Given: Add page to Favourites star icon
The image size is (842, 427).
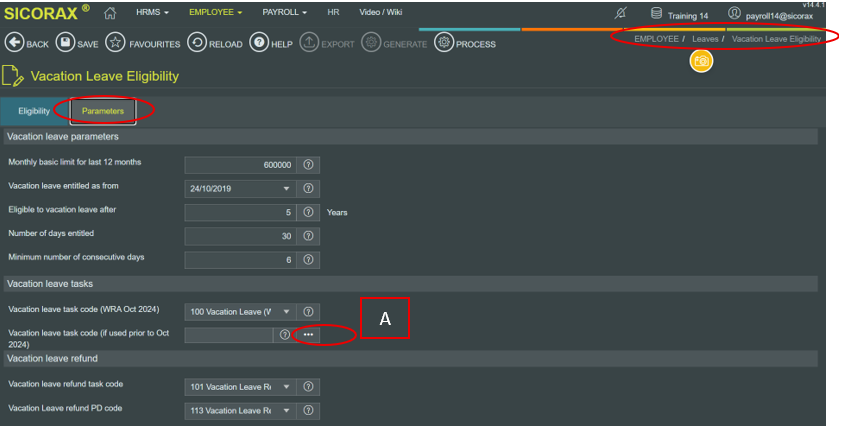Looking at the screenshot, I should [115, 42].
